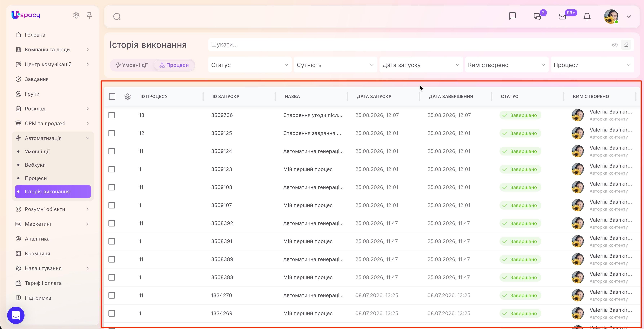Open the Статус filter dropdown
This screenshot has width=644, height=329.
[x=250, y=65]
